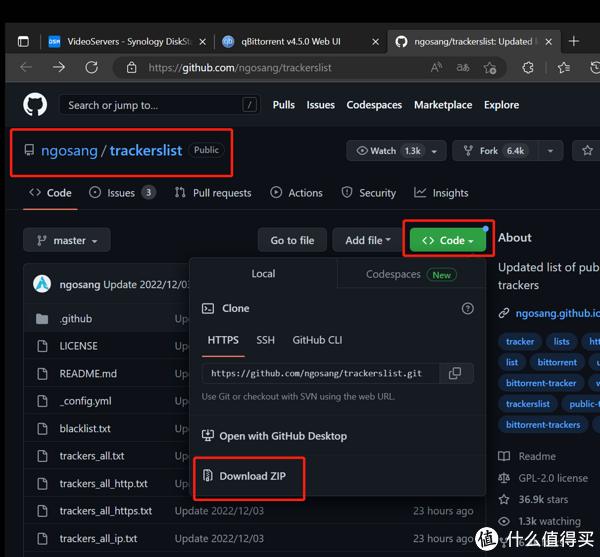Image resolution: width=600 pixels, height=557 pixels.
Task: Open the trackerslist repository link
Action: (146, 151)
